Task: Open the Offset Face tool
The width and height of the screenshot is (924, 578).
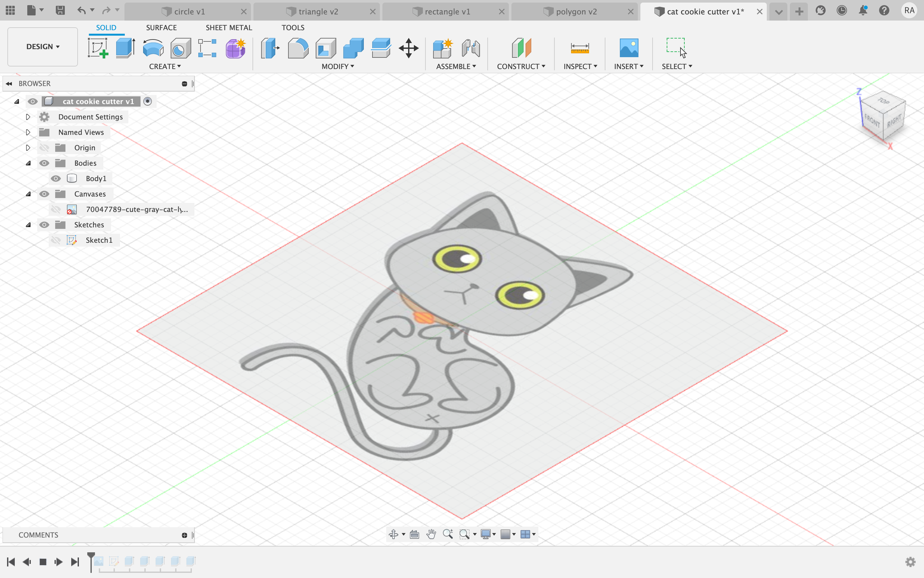Action: (381, 48)
